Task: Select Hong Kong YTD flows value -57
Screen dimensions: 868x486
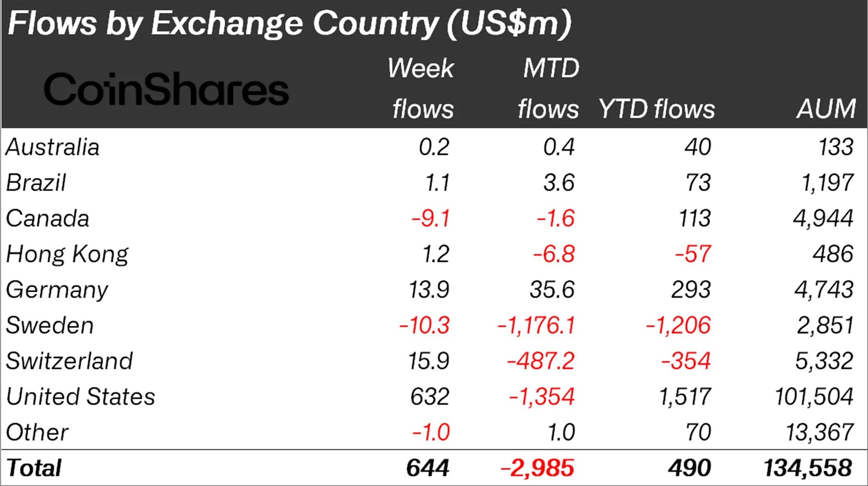Action: coord(693,254)
